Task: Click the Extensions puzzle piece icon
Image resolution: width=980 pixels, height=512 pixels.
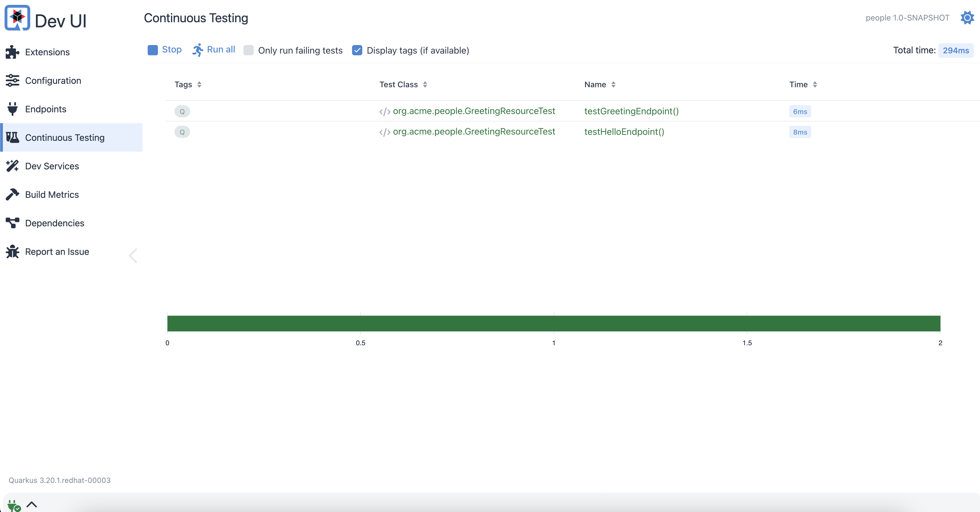Action: 12,52
